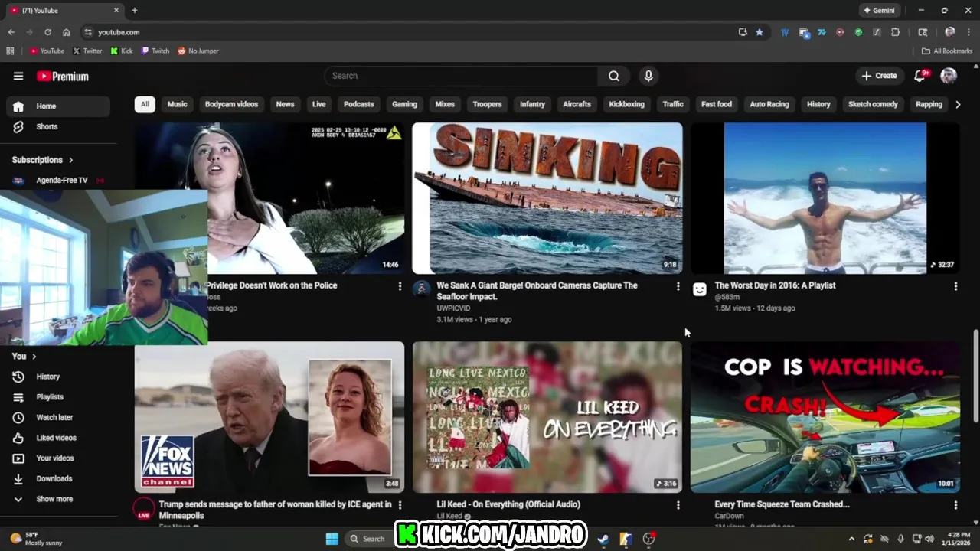Open the Twitter bookmark

click(x=87, y=51)
